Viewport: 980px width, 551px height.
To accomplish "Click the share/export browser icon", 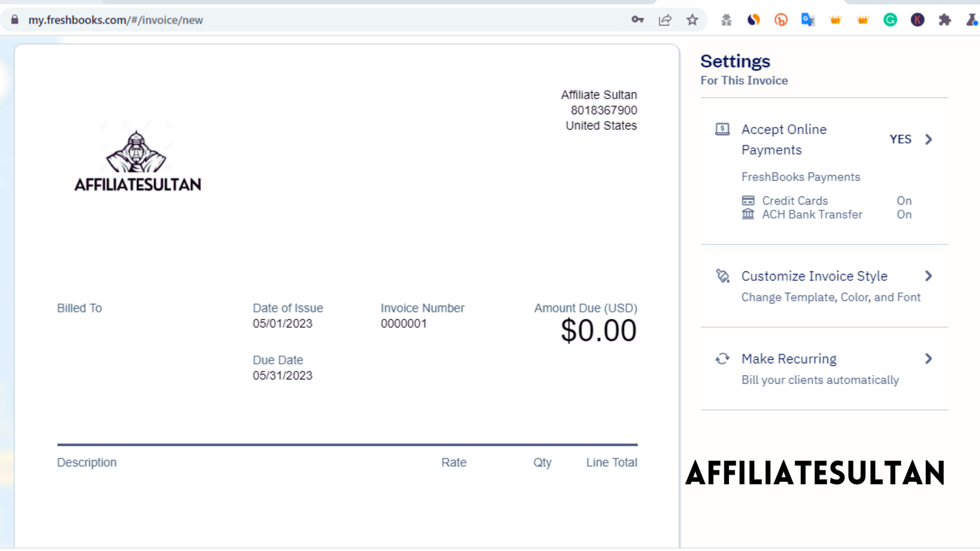I will (x=665, y=19).
